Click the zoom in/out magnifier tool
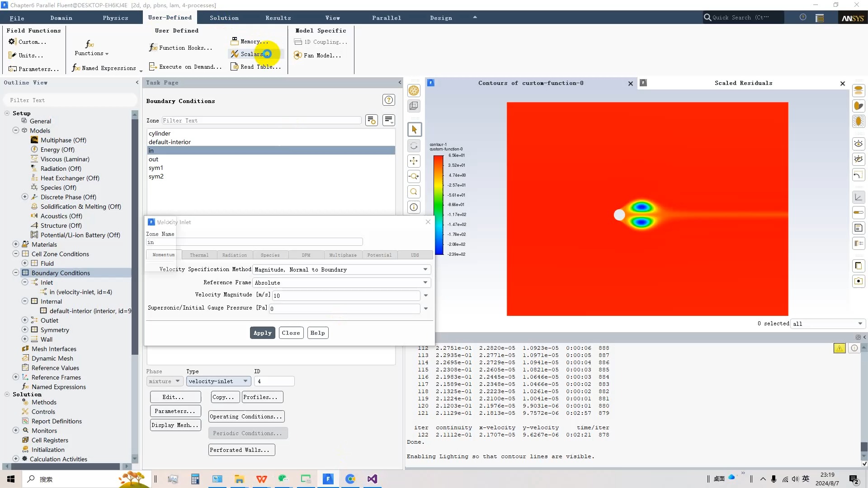This screenshot has height=488, width=868. [414, 177]
